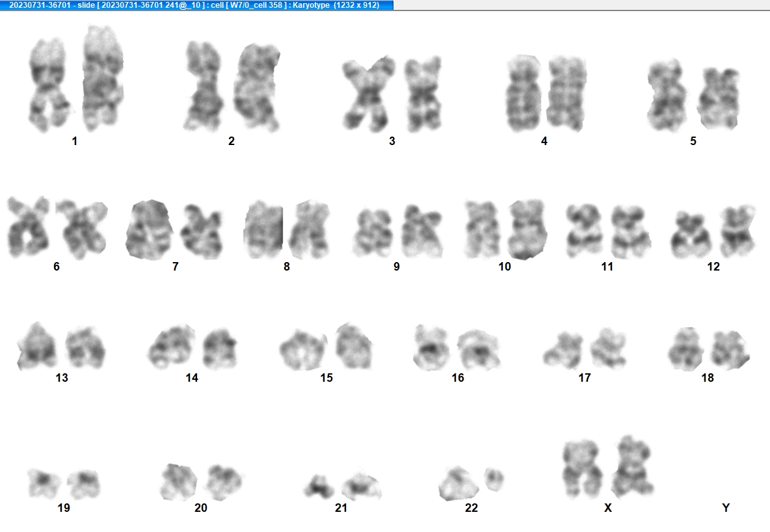
Task: Pick the left homolog of chromosome 2
Action: click(204, 86)
